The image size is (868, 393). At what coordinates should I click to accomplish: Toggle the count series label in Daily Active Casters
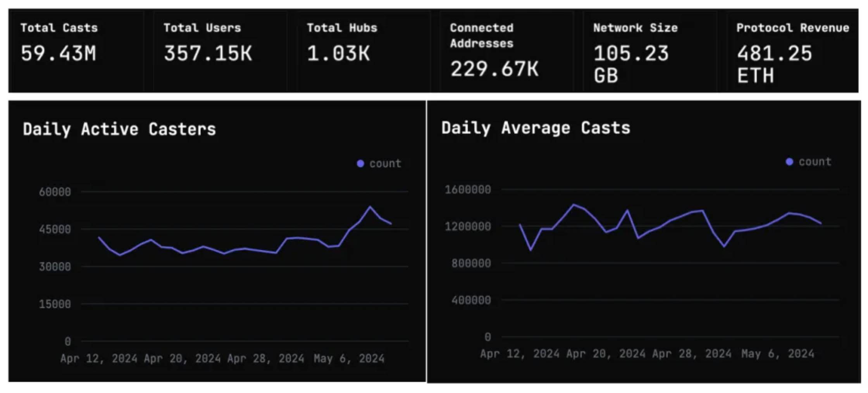[x=385, y=164]
